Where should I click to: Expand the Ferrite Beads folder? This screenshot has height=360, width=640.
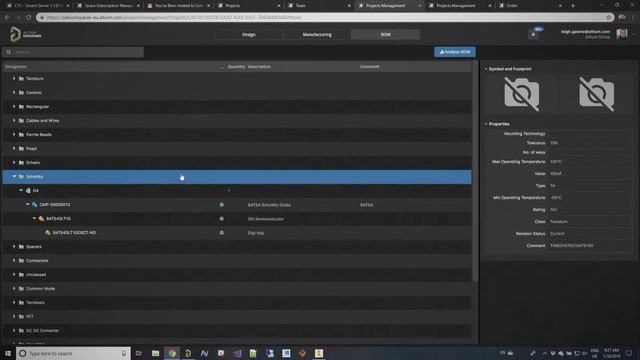pos(14,134)
